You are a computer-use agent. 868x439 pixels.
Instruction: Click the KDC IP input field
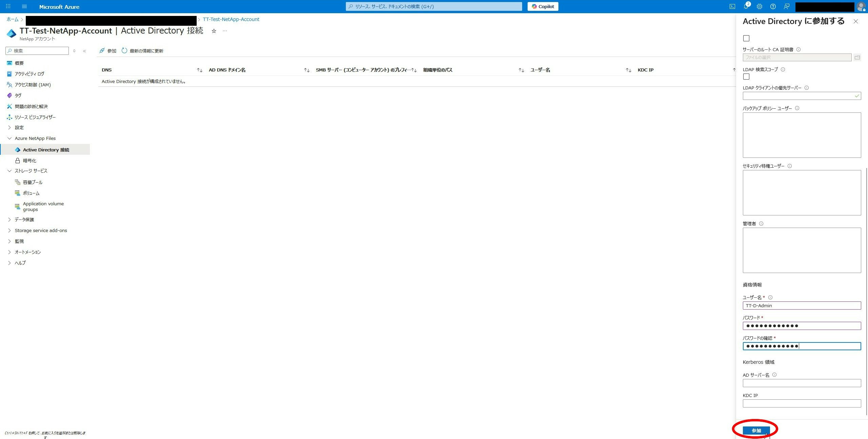(x=802, y=403)
